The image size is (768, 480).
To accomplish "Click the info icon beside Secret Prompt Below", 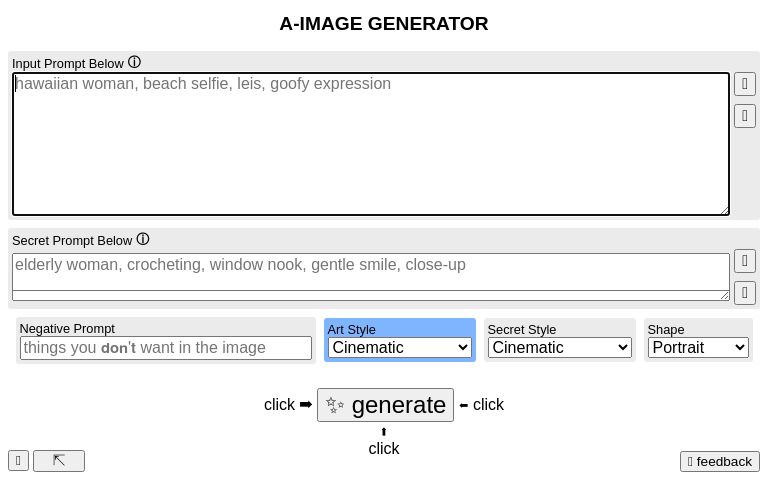I will tap(143, 240).
